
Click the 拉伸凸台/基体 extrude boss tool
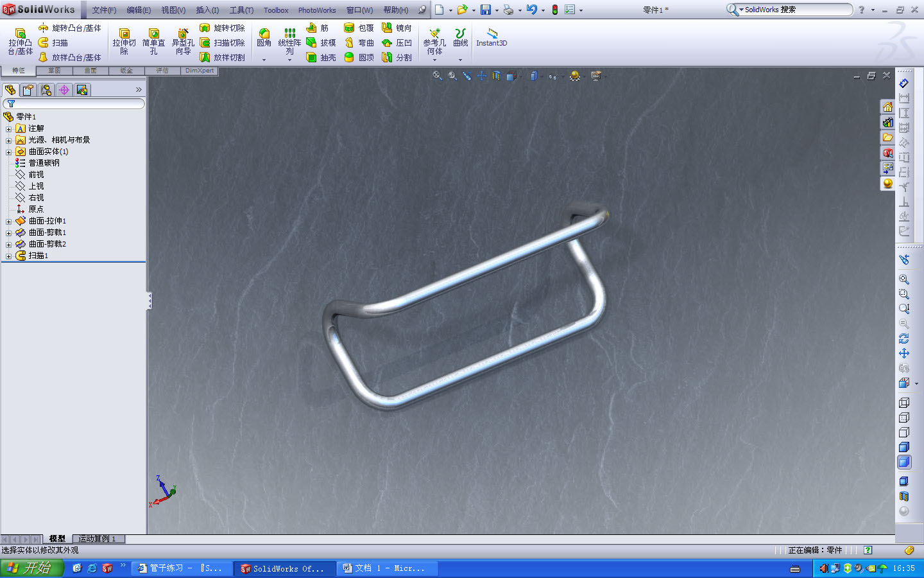click(x=20, y=42)
